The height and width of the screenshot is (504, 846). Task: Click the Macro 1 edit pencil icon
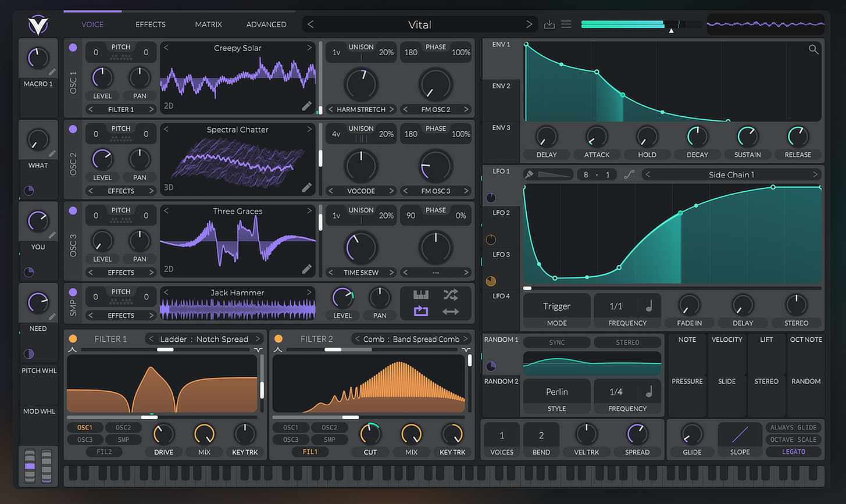52,72
